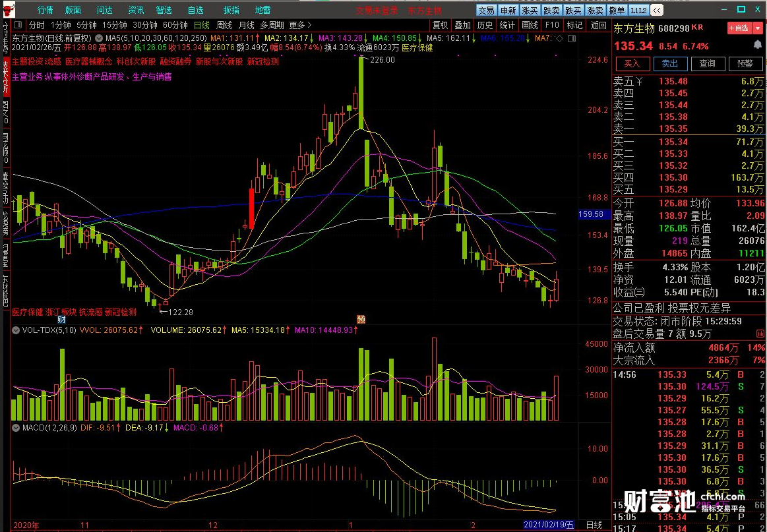Click the 跌买 toolbar button
This screenshot has height=532, width=767.
(573, 11)
